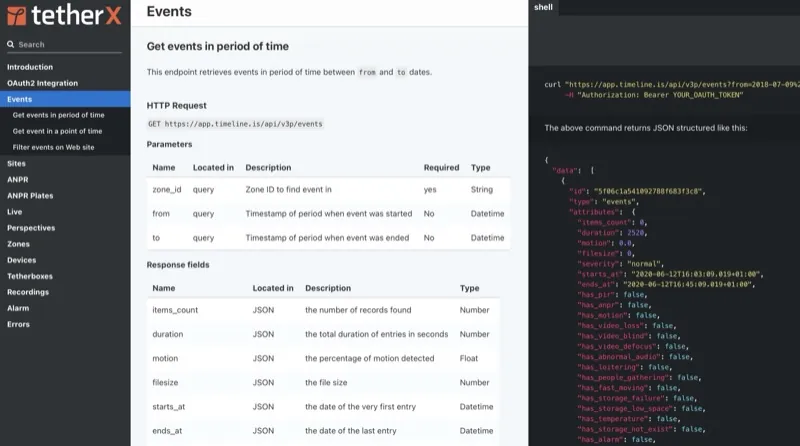Open the Perspectives section
The height and width of the screenshot is (446, 800).
31,228
